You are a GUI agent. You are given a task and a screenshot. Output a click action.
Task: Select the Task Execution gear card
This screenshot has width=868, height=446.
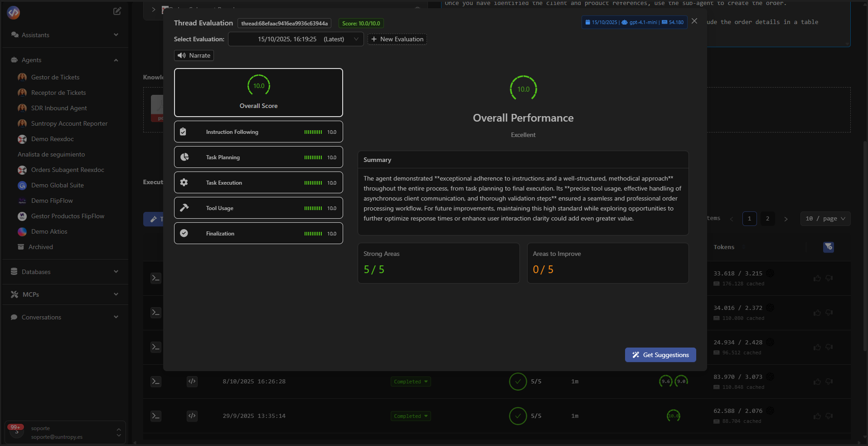pyautogui.click(x=258, y=182)
